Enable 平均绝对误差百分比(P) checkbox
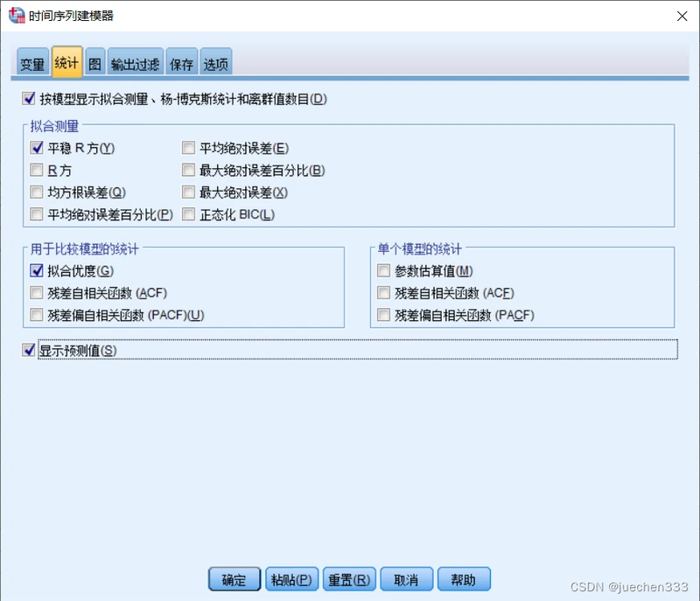The image size is (700, 601). 37,214
